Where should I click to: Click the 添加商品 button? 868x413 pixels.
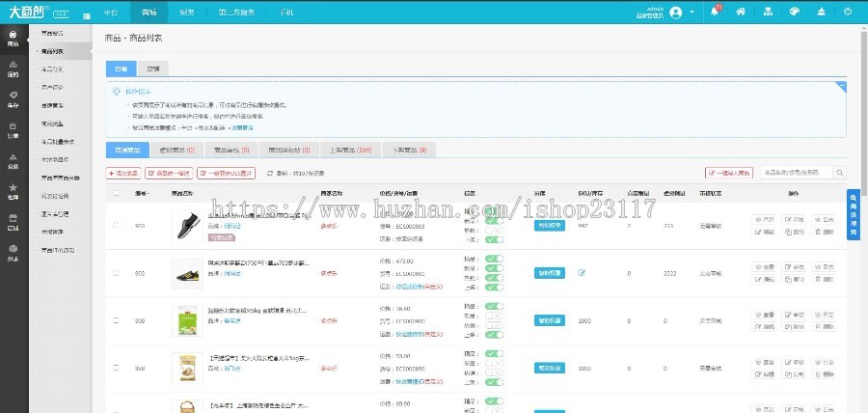coord(122,174)
